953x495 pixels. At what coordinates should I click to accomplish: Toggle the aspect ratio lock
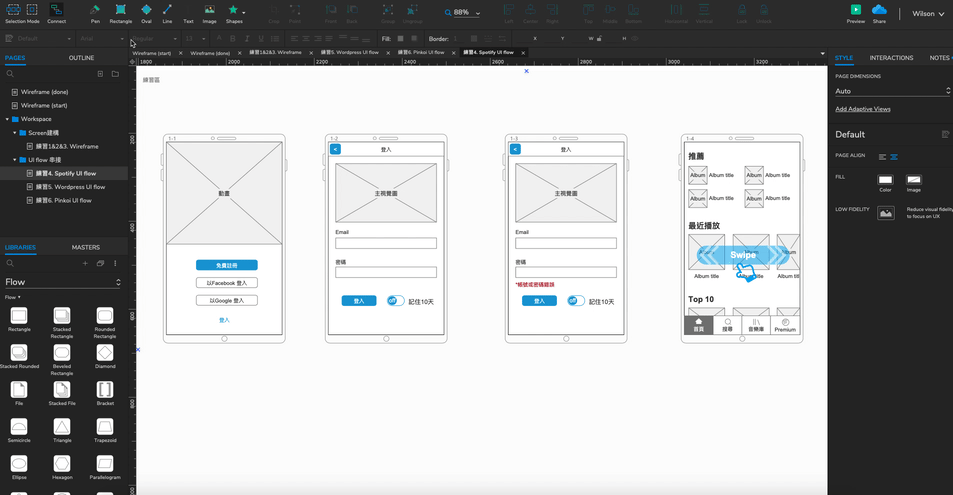[599, 38]
